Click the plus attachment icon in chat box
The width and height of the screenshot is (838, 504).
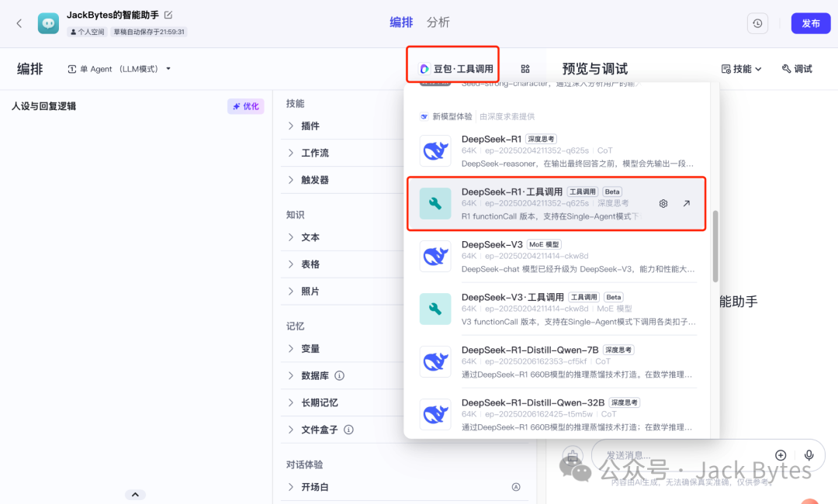coord(781,455)
